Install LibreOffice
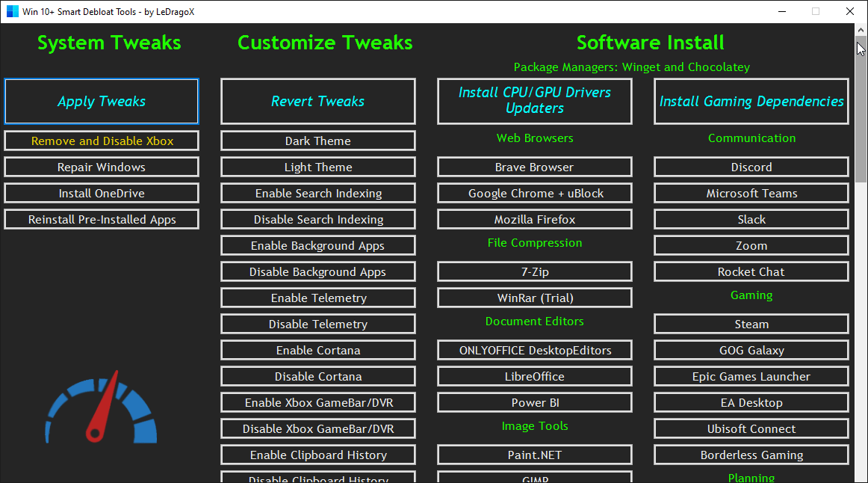868x483 pixels. 535,376
